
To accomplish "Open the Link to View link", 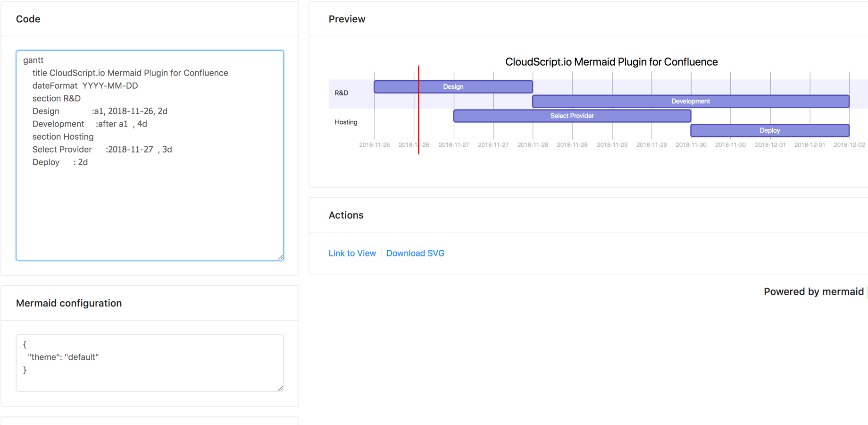I will [352, 253].
